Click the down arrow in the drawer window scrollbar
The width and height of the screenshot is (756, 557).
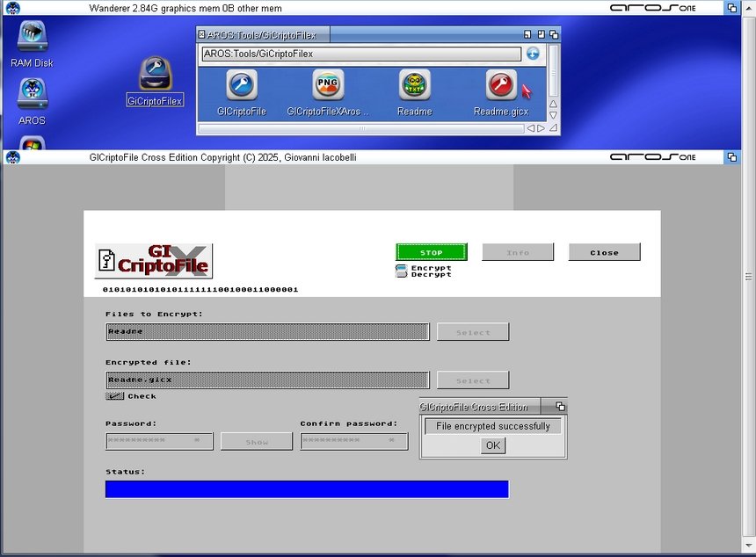click(x=554, y=115)
